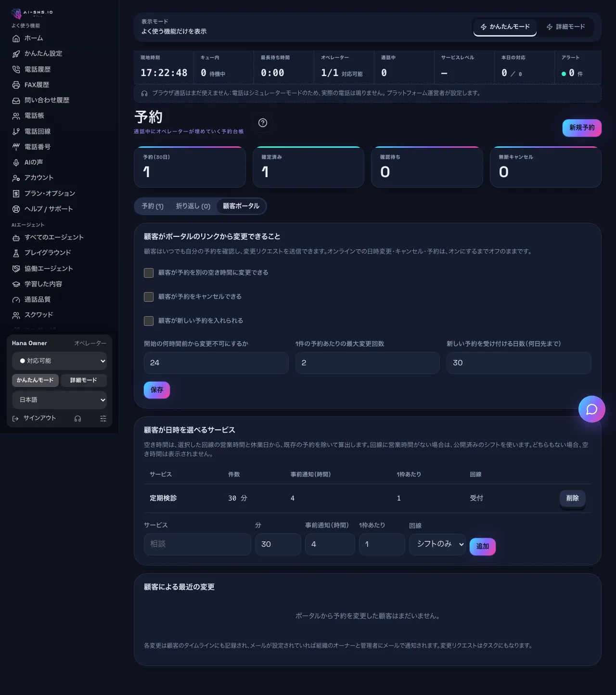616x695 pixels.
Task: Open プラン・オプション receipt icon
Action: [16, 193]
